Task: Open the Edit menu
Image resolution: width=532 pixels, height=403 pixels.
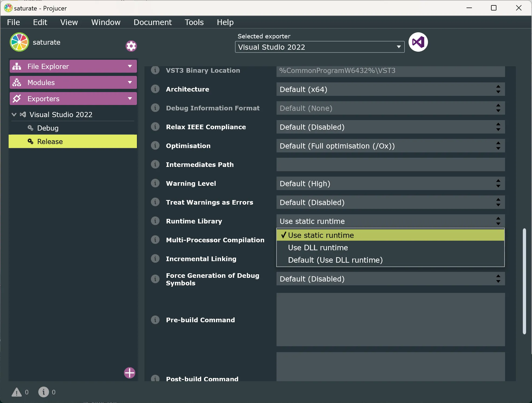Action: click(40, 22)
